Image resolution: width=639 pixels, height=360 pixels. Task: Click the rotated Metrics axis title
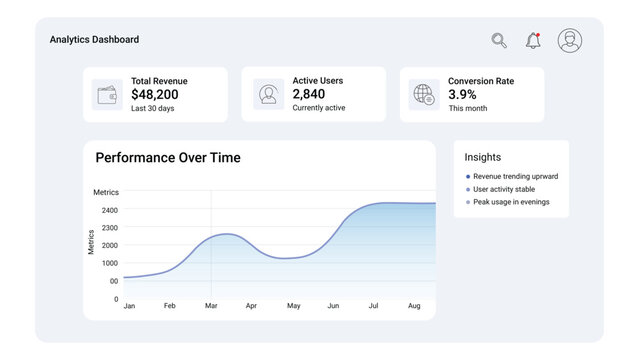91,242
